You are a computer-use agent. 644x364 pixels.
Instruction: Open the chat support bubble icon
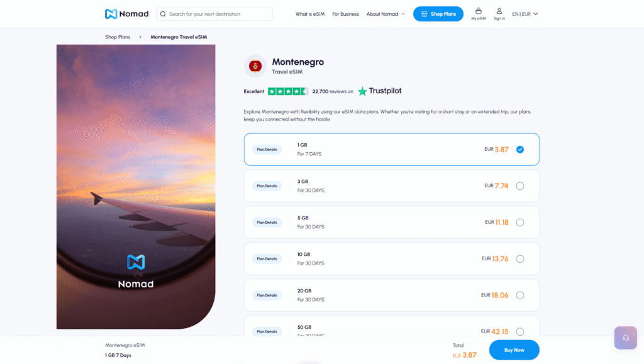pyautogui.click(x=625, y=338)
